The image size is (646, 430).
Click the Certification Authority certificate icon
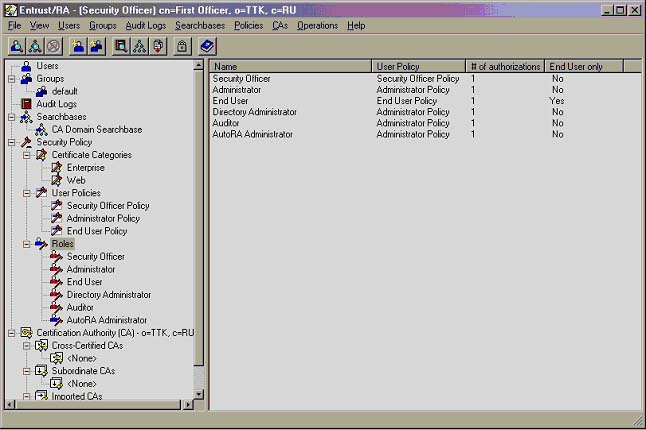pos(26,332)
